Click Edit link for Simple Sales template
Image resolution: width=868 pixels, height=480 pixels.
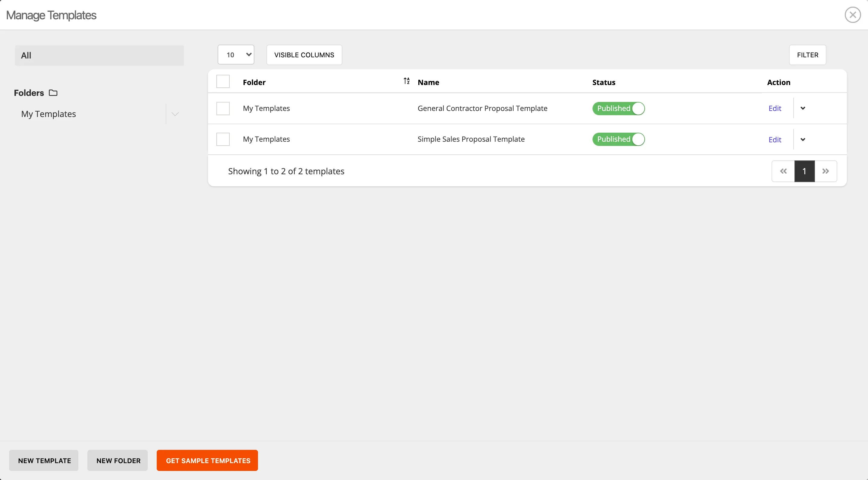click(775, 140)
